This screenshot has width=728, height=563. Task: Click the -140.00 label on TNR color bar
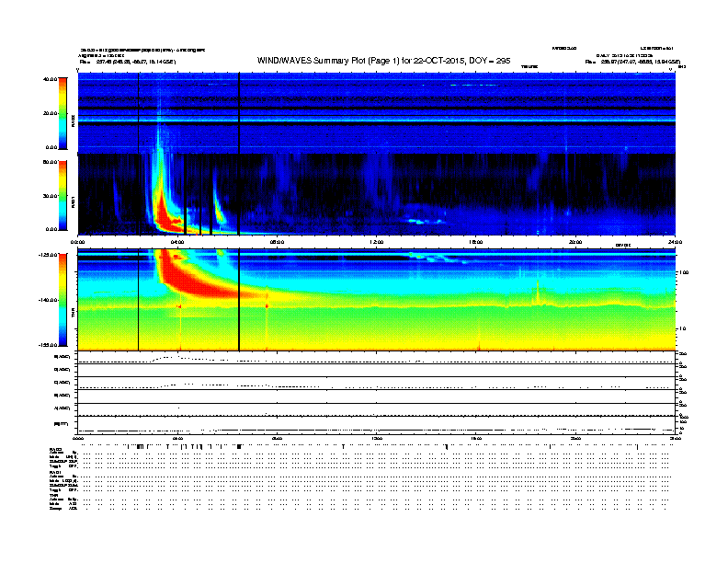pyautogui.click(x=49, y=300)
